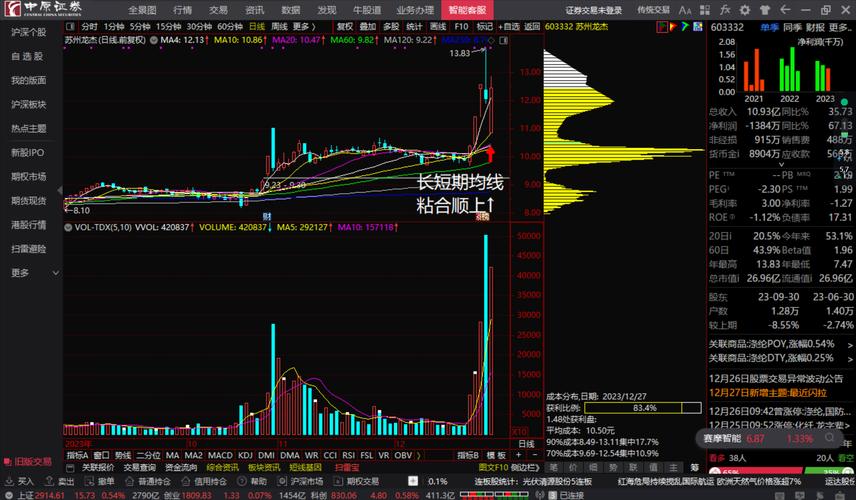The height and width of the screenshot is (500, 856).
Task: Click the 撤单 cancel order icon
Action: (90, 481)
